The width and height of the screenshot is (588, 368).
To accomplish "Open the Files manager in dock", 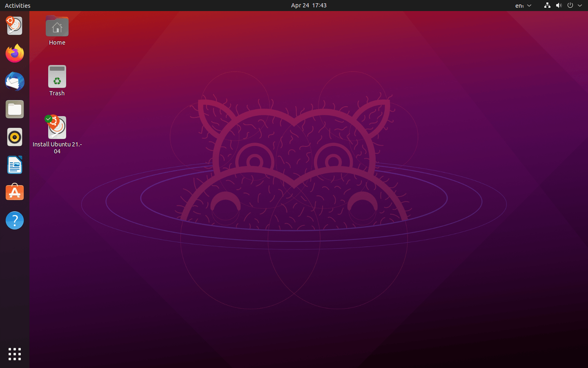I will tap(14, 109).
